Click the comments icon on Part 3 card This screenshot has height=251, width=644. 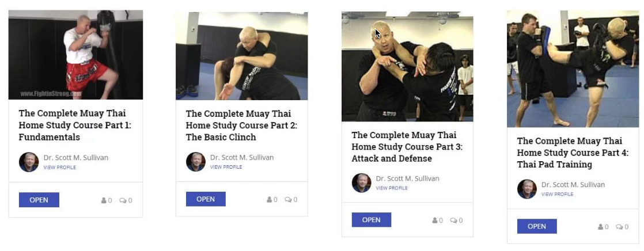tap(453, 220)
